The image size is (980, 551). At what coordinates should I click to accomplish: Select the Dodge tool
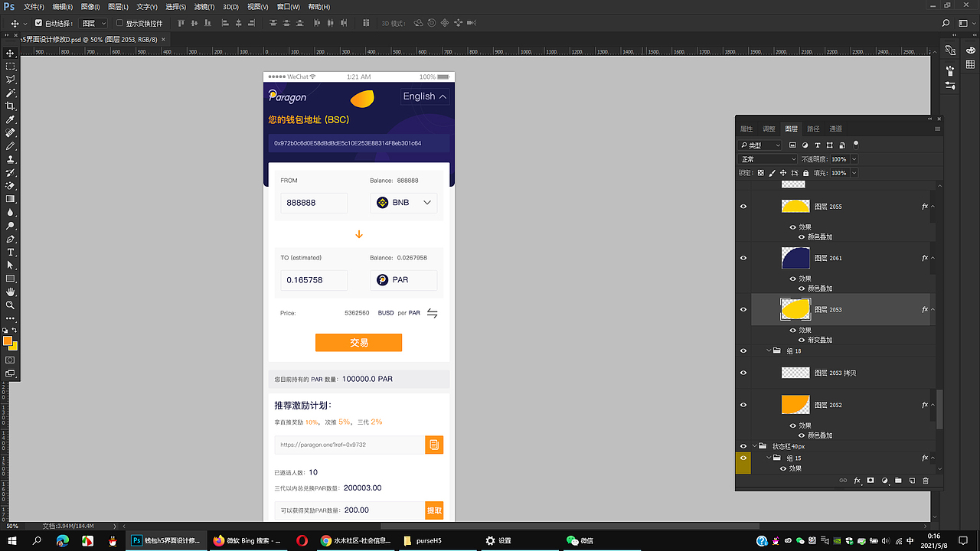pyautogui.click(x=11, y=226)
